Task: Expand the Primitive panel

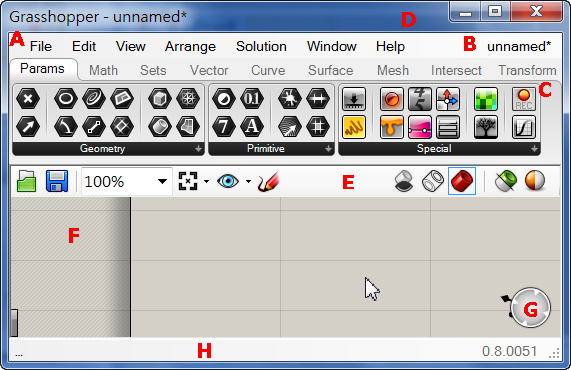Action: pyautogui.click(x=328, y=149)
